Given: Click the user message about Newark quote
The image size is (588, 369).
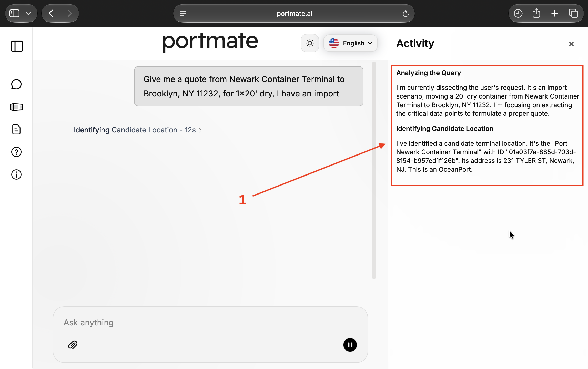Looking at the screenshot, I should tap(249, 86).
